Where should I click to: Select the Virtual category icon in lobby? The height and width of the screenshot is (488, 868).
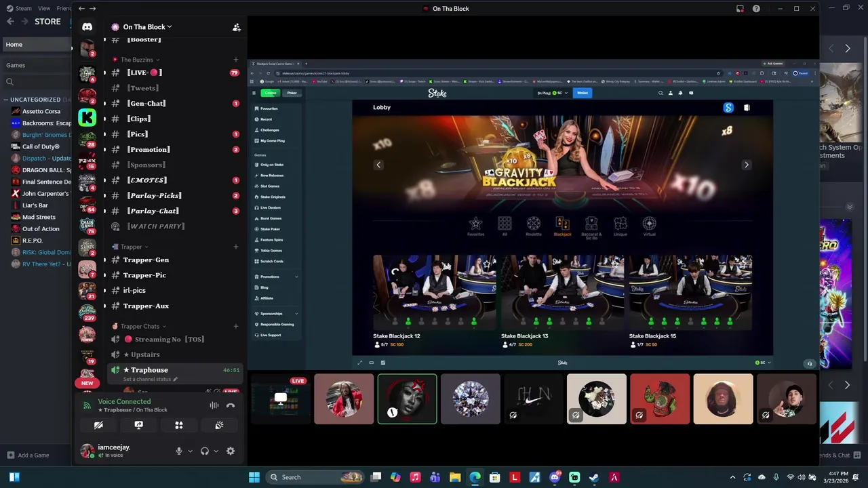[x=649, y=226]
